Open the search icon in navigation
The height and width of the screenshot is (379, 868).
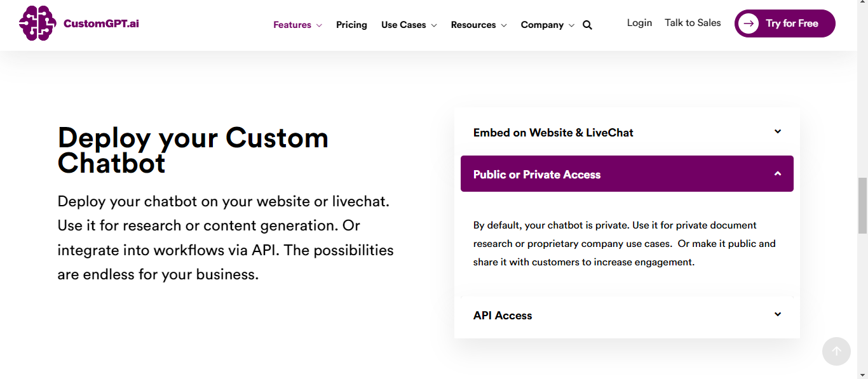(587, 25)
